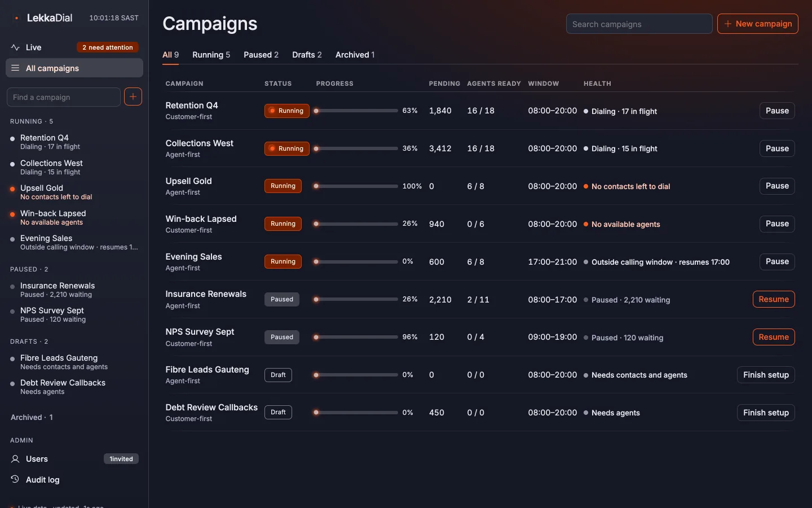Screen dimensions: 812x508
Task: Pause the Evening Sales campaign
Action: pos(777,261)
